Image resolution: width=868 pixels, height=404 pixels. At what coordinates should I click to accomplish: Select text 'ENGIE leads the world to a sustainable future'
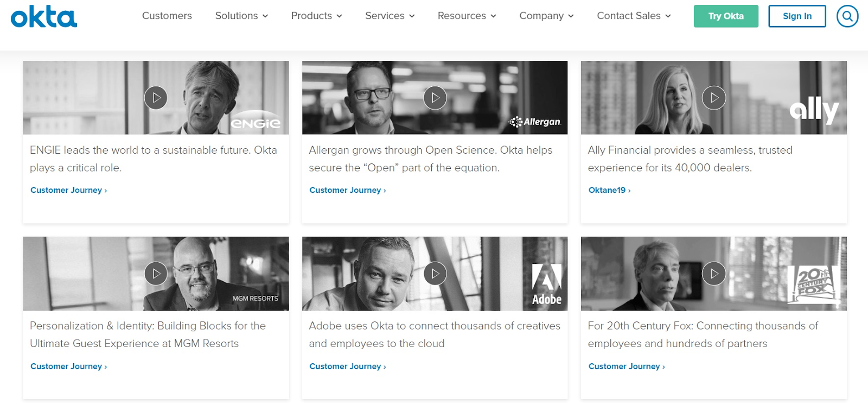point(139,150)
